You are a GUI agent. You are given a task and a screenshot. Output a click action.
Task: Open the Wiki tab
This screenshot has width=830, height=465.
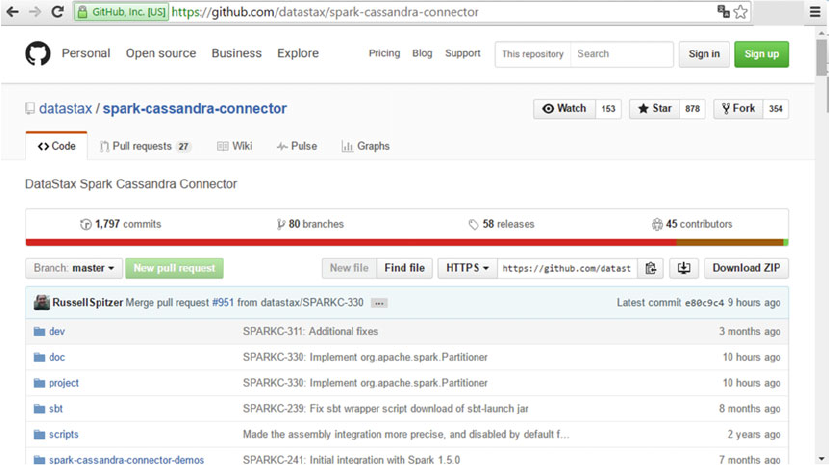[234, 146]
